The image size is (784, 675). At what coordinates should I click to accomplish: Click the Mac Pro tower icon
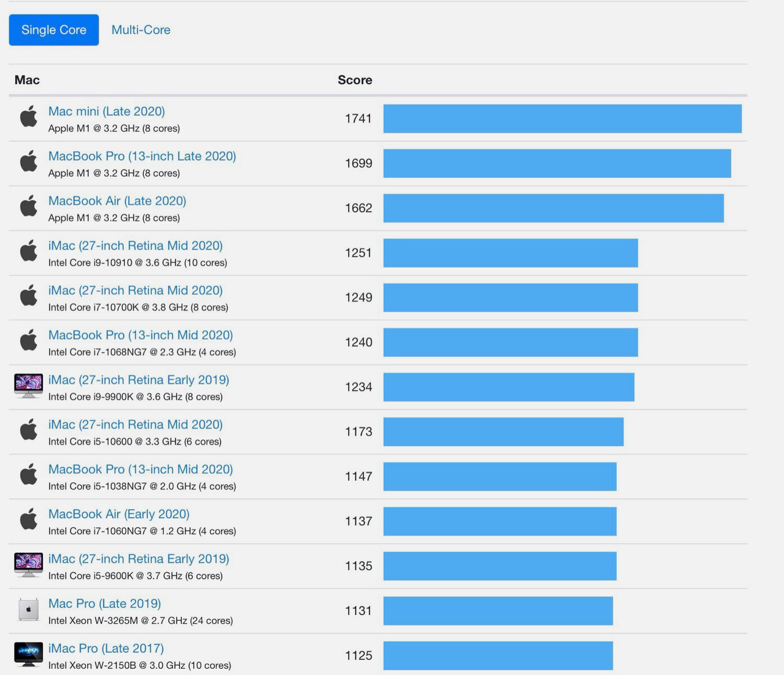[29, 609]
